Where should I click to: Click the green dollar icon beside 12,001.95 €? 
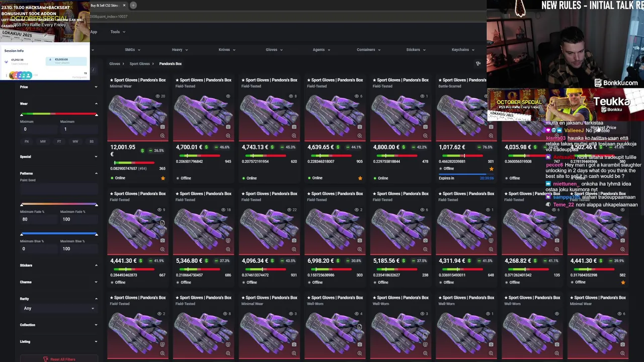tap(142, 150)
